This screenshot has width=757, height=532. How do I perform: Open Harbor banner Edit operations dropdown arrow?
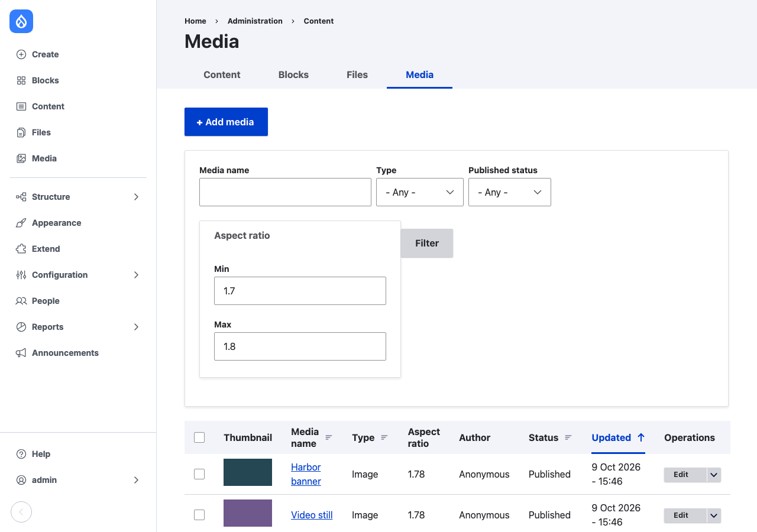714,475
